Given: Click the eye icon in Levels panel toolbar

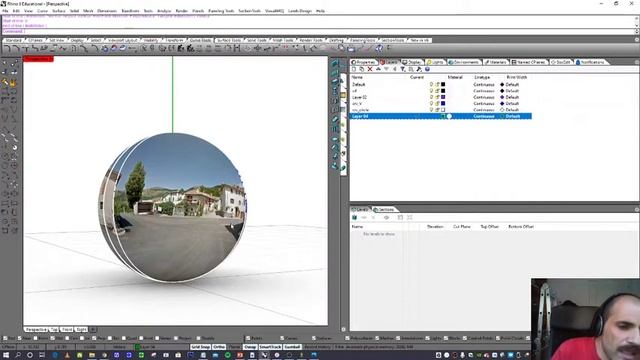Looking at the screenshot, I should pos(386,218).
